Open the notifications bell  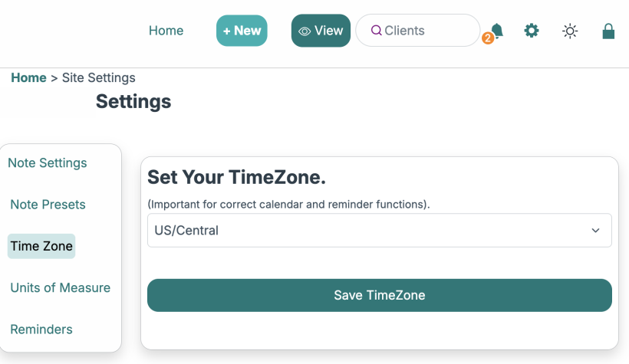(497, 31)
